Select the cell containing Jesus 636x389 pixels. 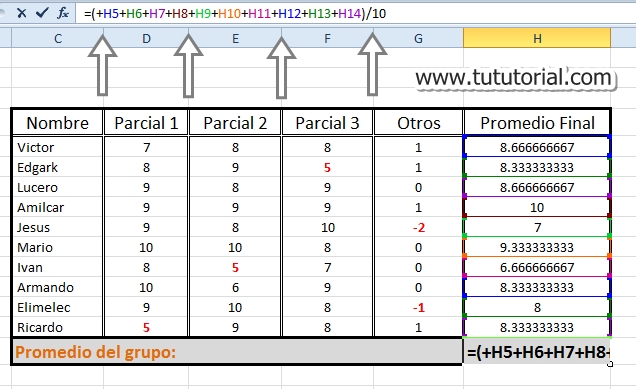click(x=58, y=227)
